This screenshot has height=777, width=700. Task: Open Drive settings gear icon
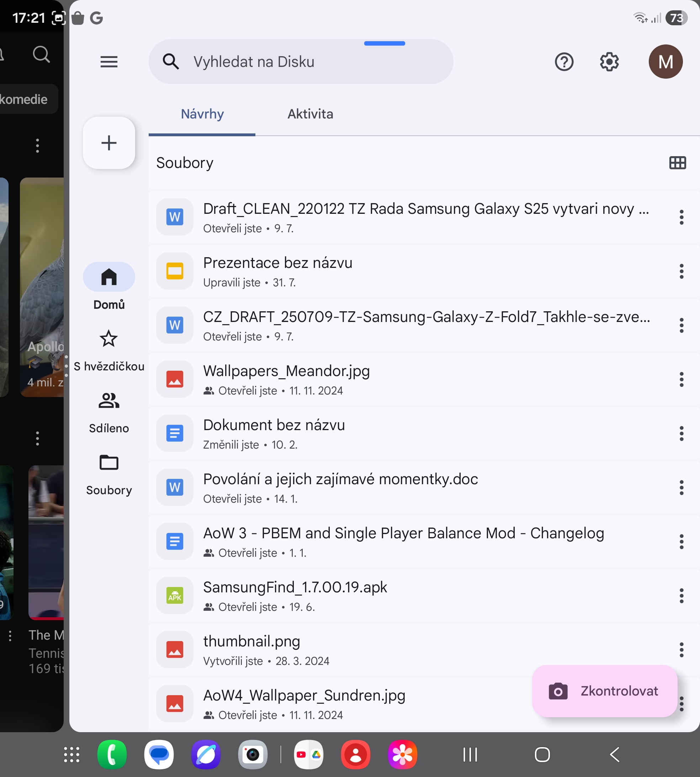[609, 62]
